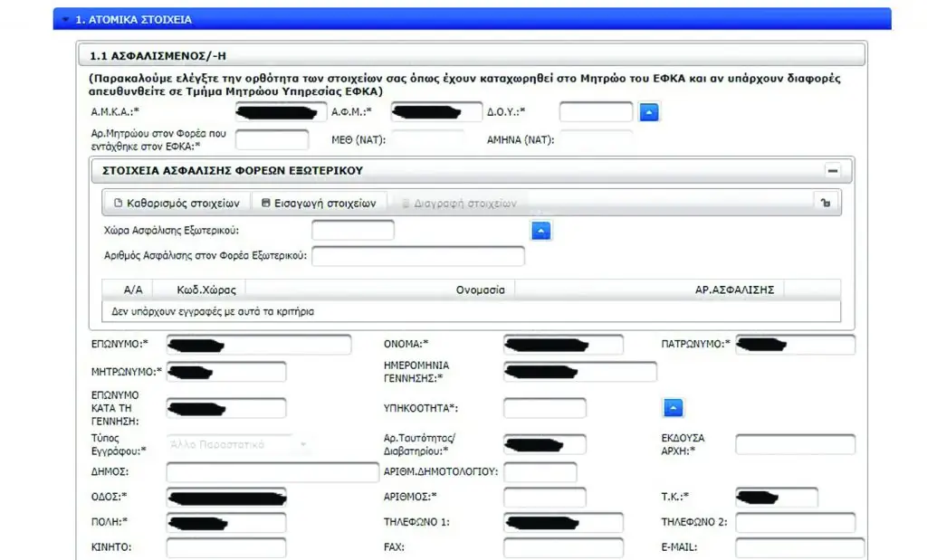The height and width of the screenshot is (560, 927).
Task: Click the ΜΕΘ (ΝΑΤ) field
Action: coord(427,139)
